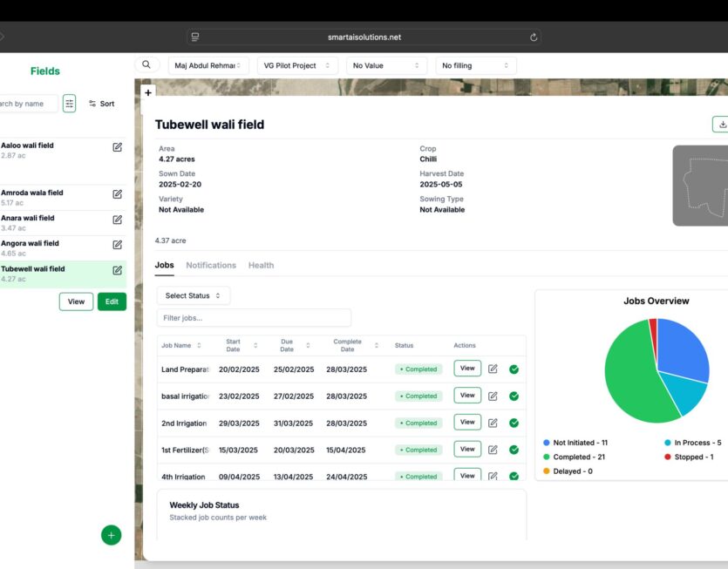Image resolution: width=728 pixels, height=569 pixels.
Task: Open the VG Pilot Project dropdown
Action: tap(297, 65)
